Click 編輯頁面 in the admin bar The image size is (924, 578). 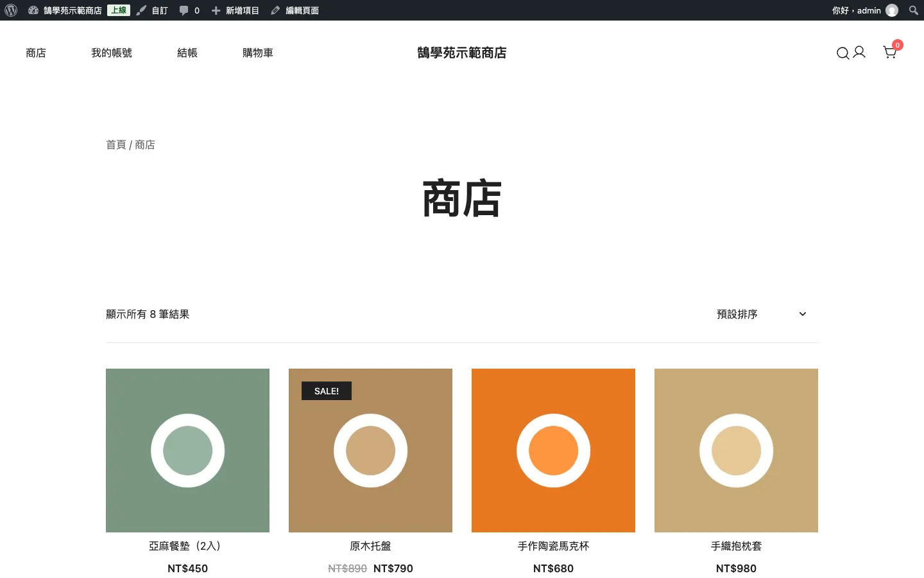click(302, 10)
